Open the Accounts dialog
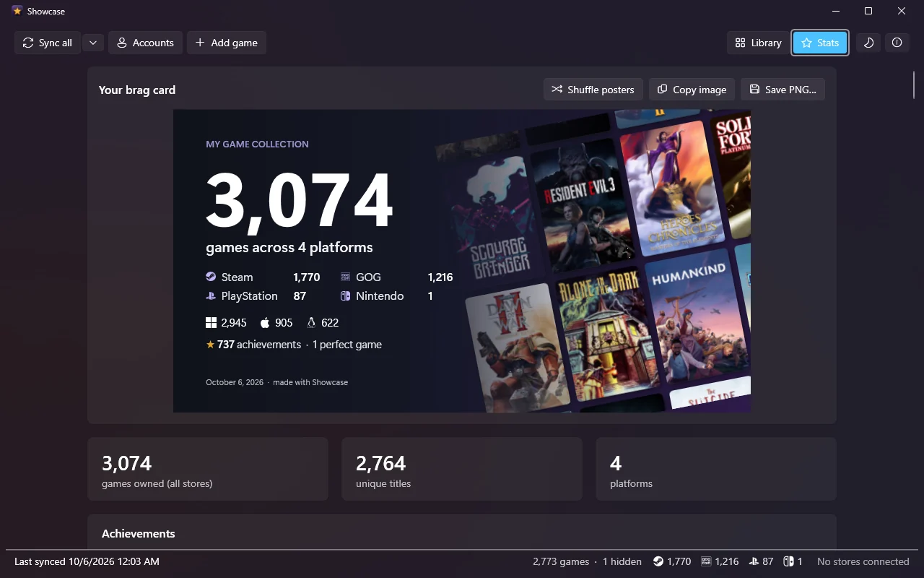 [x=145, y=43]
